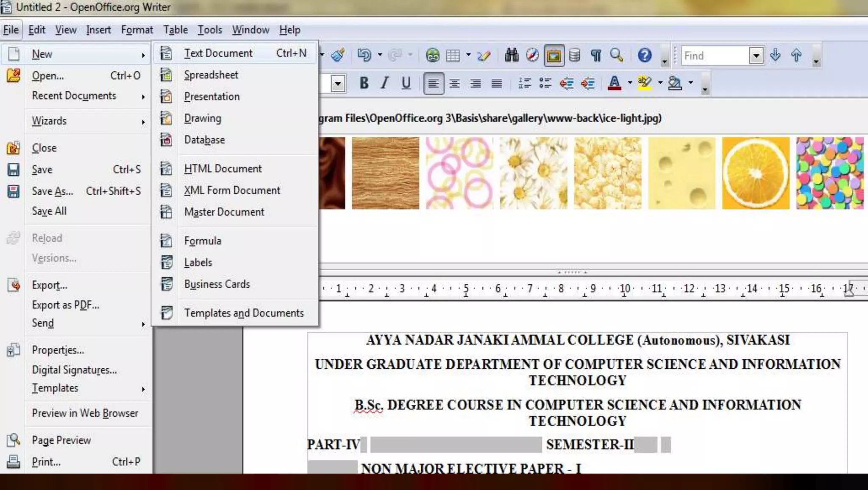The width and height of the screenshot is (868, 490).
Task: Toggle Nonprinting Characters pilcrow icon
Action: (x=595, y=55)
